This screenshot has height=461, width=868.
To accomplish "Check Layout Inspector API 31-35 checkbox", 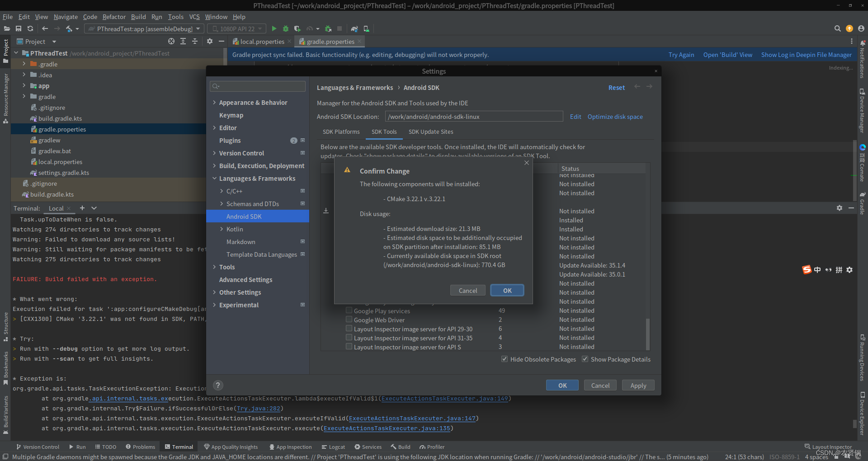I will tap(349, 338).
